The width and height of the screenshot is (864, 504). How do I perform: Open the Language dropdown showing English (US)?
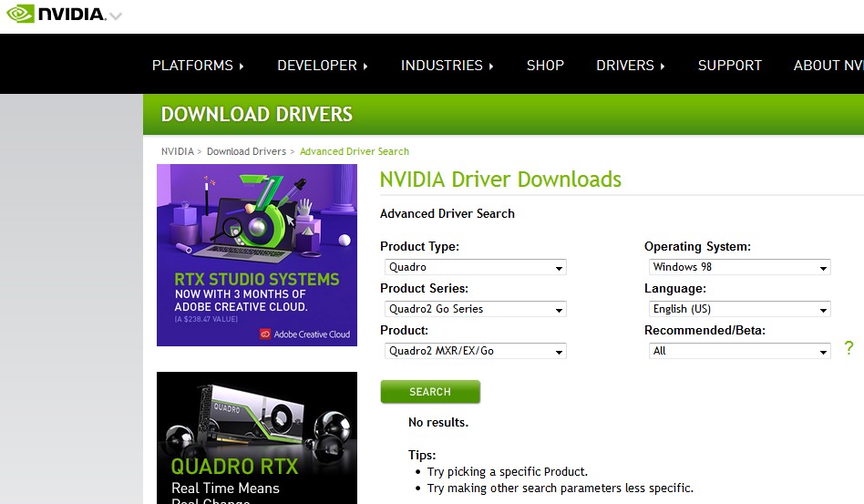click(x=739, y=309)
